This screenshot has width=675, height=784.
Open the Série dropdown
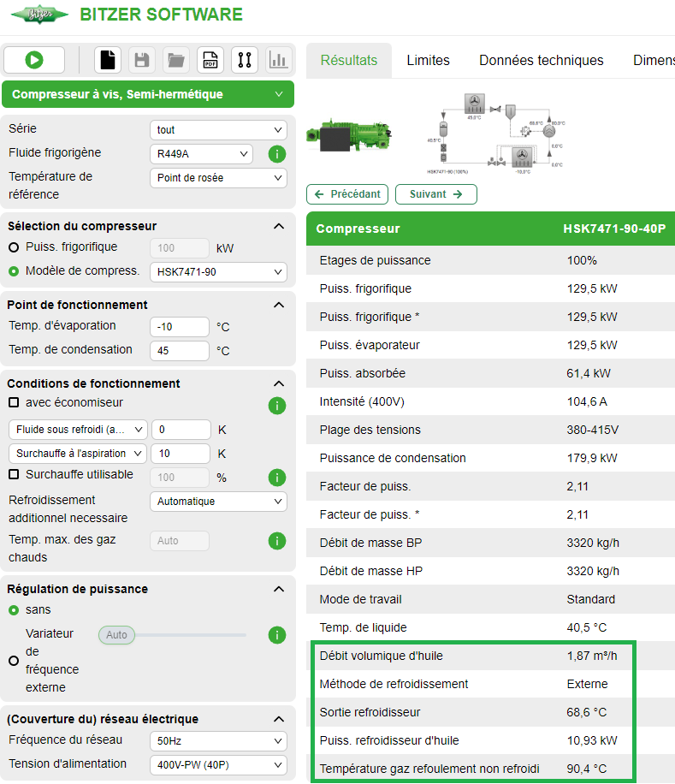click(218, 130)
